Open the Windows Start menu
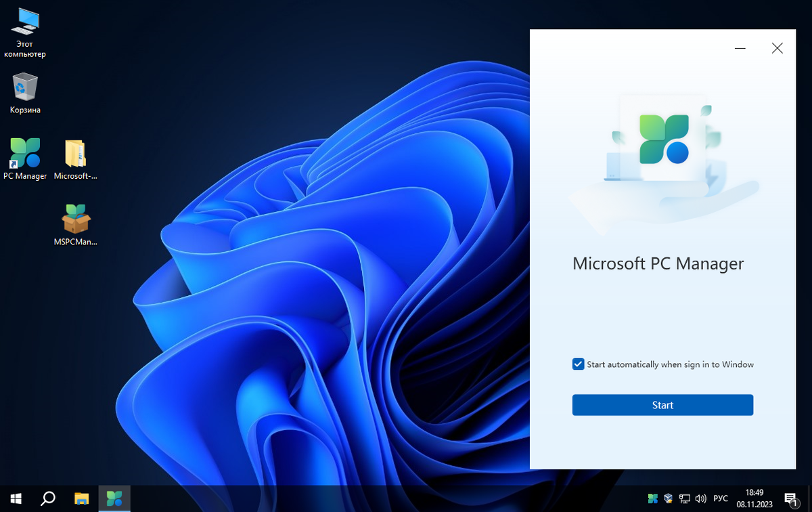 point(16,499)
